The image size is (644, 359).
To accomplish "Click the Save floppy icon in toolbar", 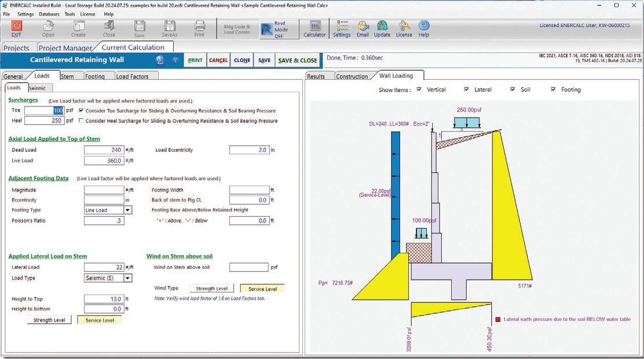I will tap(139, 29).
